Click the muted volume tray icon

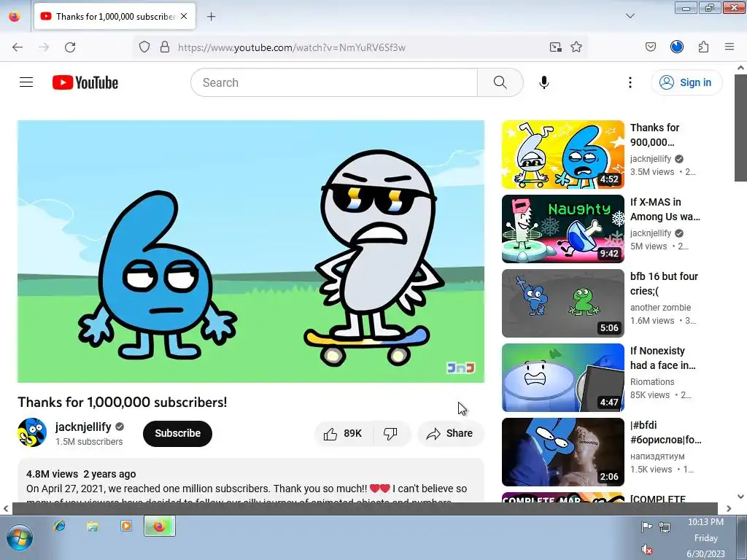pos(647,550)
